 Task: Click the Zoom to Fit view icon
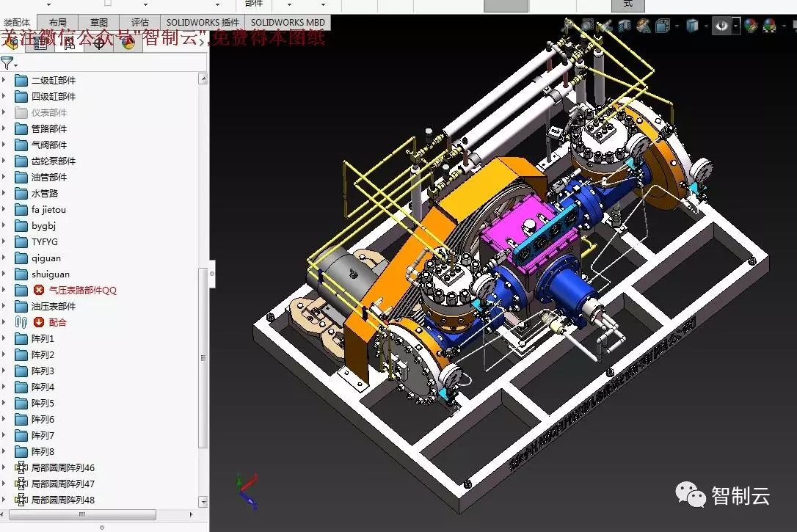(568, 26)
